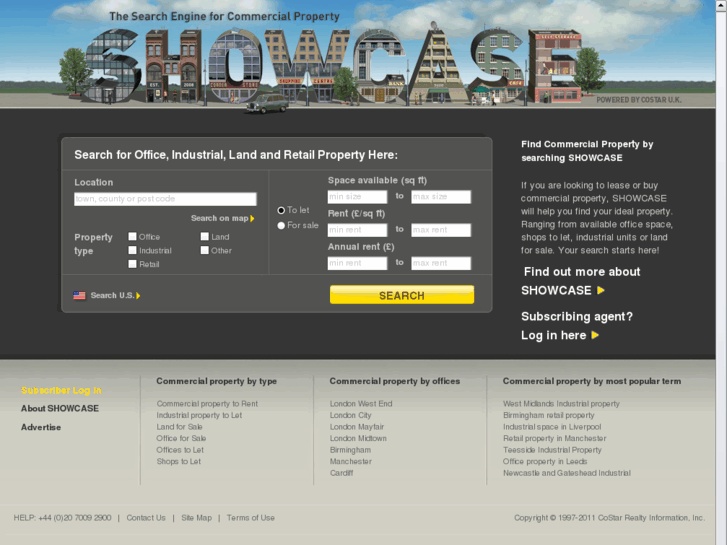Click the max size space field
727x545 pixels.
tap(441, 197)
